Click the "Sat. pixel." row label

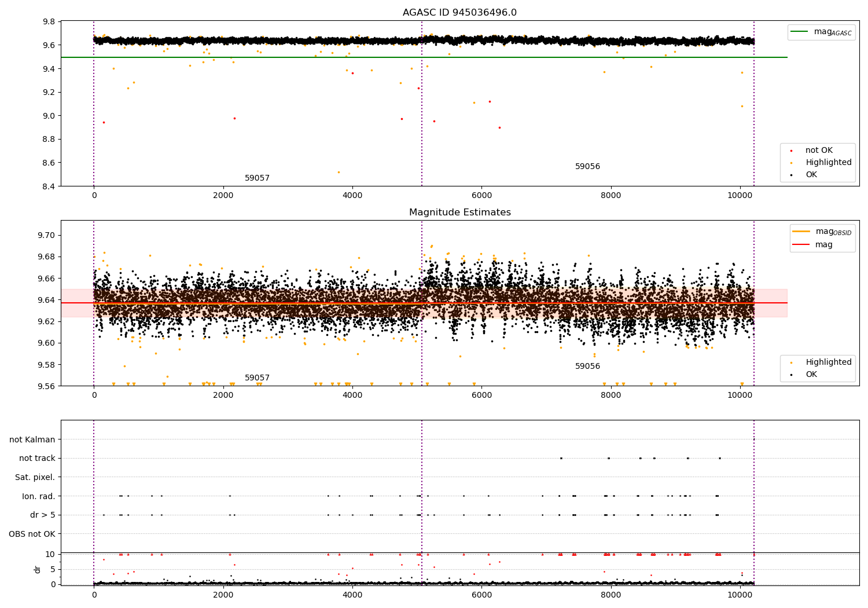click(x=35, y=477)
